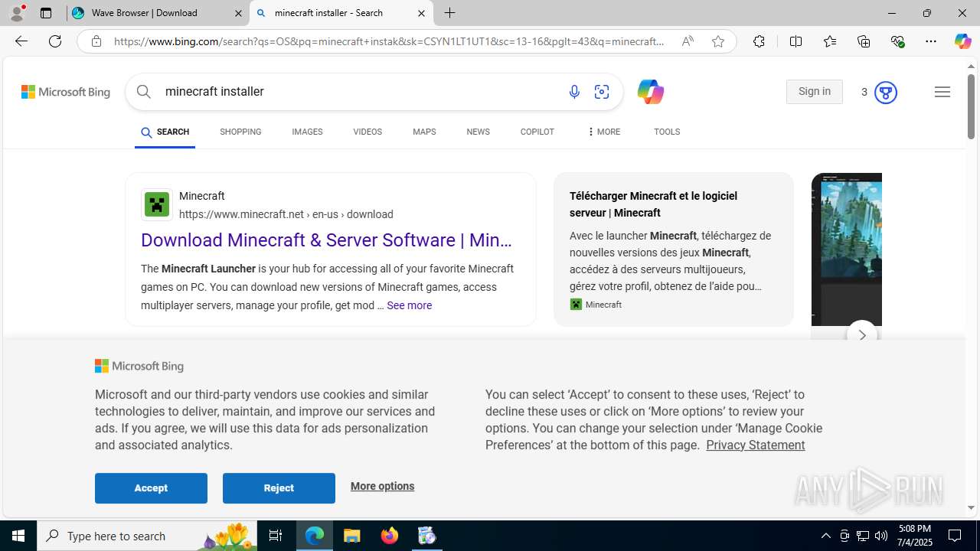Open Task View on the taskbar
The image size is (980, 551).
pos(276,536)
